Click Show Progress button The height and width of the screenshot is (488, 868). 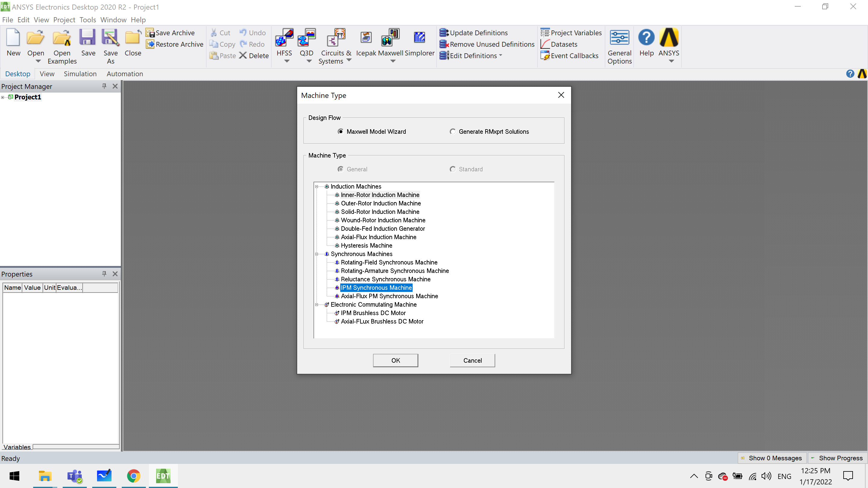[837, 458]
